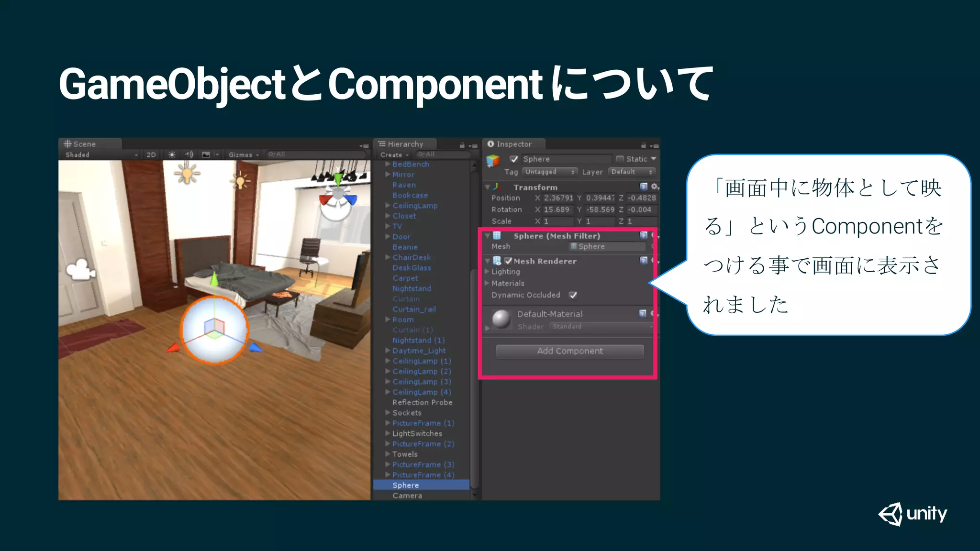Viewport: 980px width, 551px height.
Task: Expand BedBench in Hierarchy
Action: pyautogui.click(x=388, y=164)
